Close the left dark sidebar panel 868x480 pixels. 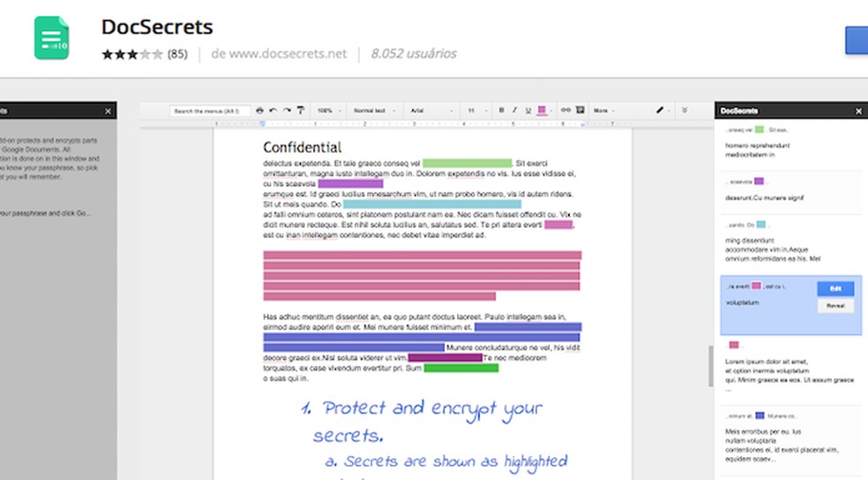point(108,111)
